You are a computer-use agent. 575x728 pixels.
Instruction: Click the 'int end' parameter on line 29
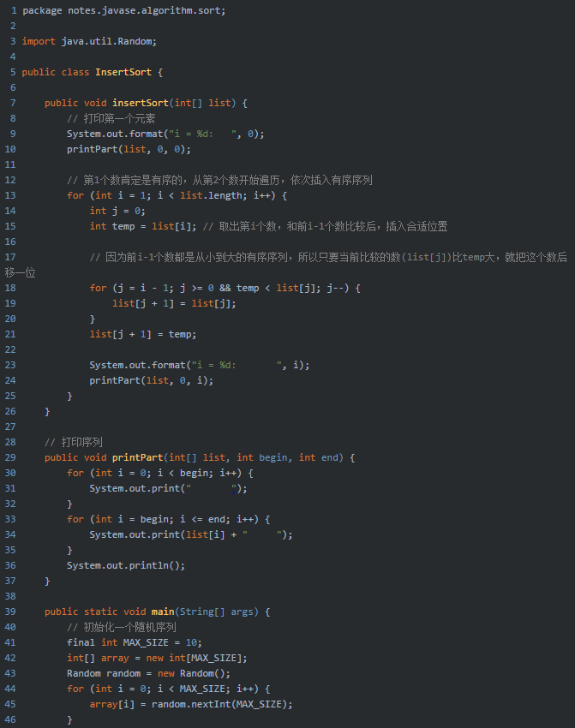coord(319,457)
